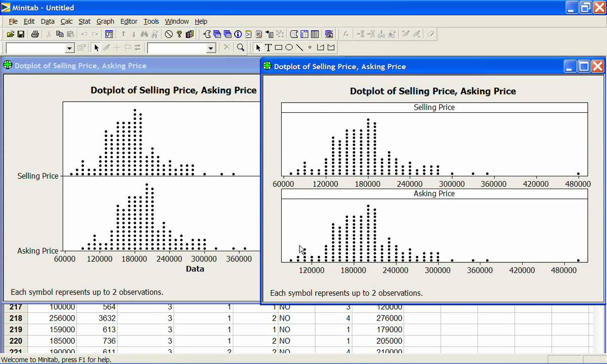The width and height of the screenshot is (607, 364).
Task: Activate the Zoom magnifier tool
Action: click(x=241, y=48)
